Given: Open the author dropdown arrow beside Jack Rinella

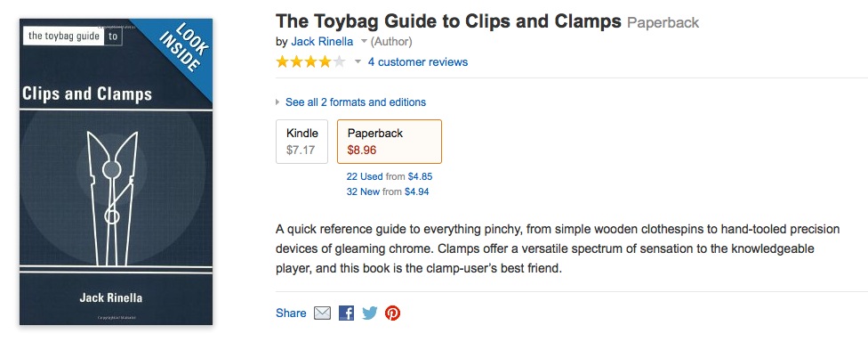Looking at the screenshot, I should (x=364, y=42).
